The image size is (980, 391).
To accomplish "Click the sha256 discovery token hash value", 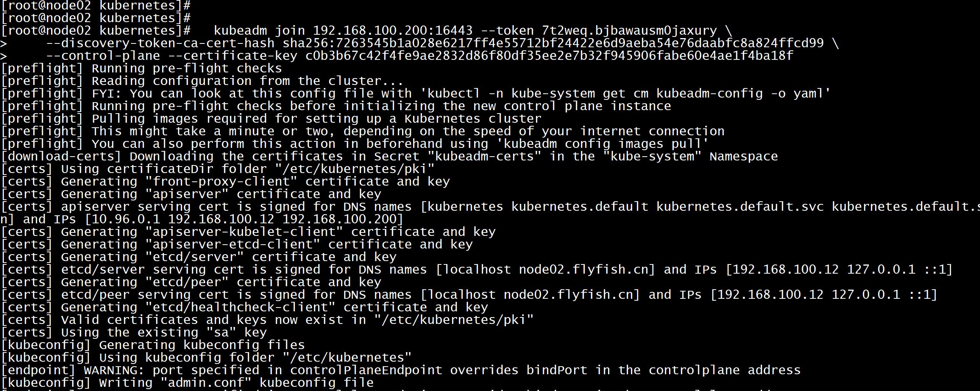I will (x=553, y=43).
